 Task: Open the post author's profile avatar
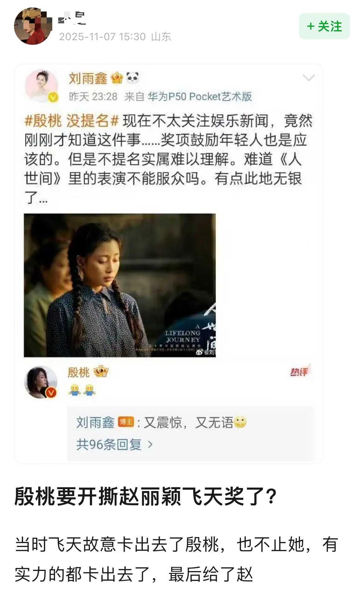click(x=32, y=26)
